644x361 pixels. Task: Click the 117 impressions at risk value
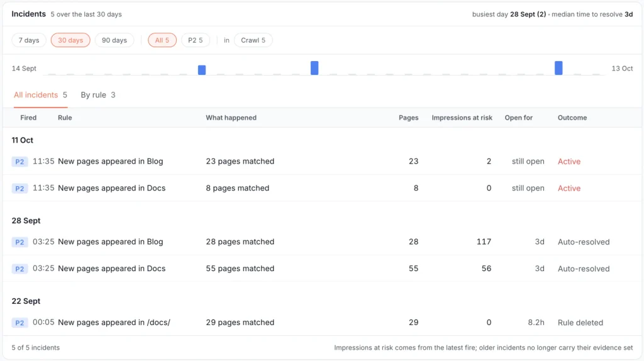click(x=484, y=242)
